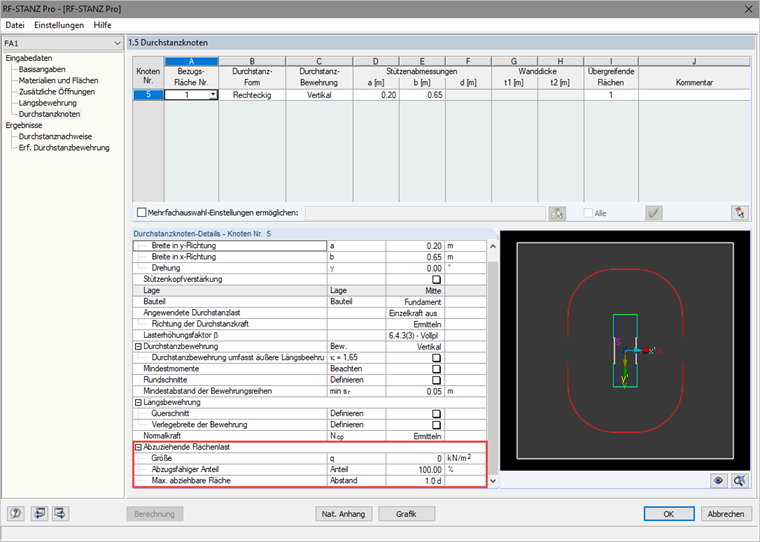The image size is (760, 542).
Task: Collapse the Längsbewehrung group
Action: 138,402
